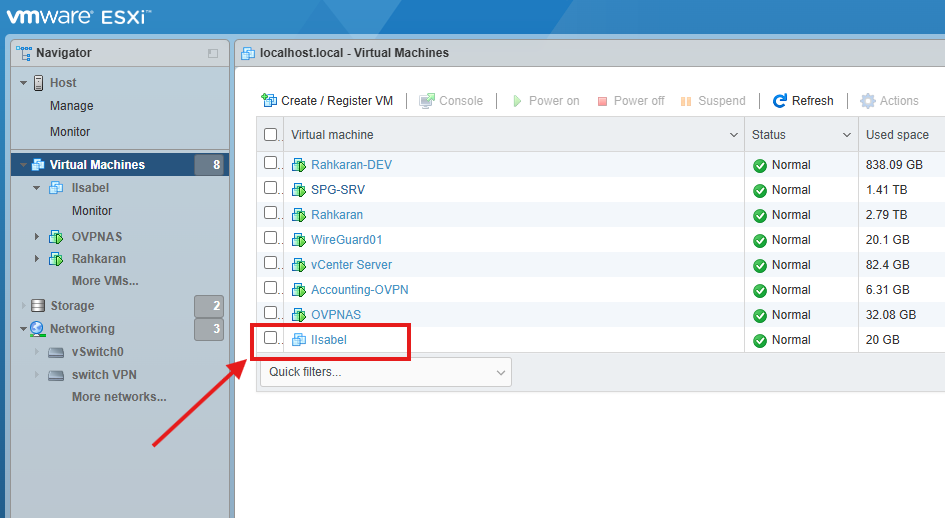Minimize the Navigator panel

[213, 53]
